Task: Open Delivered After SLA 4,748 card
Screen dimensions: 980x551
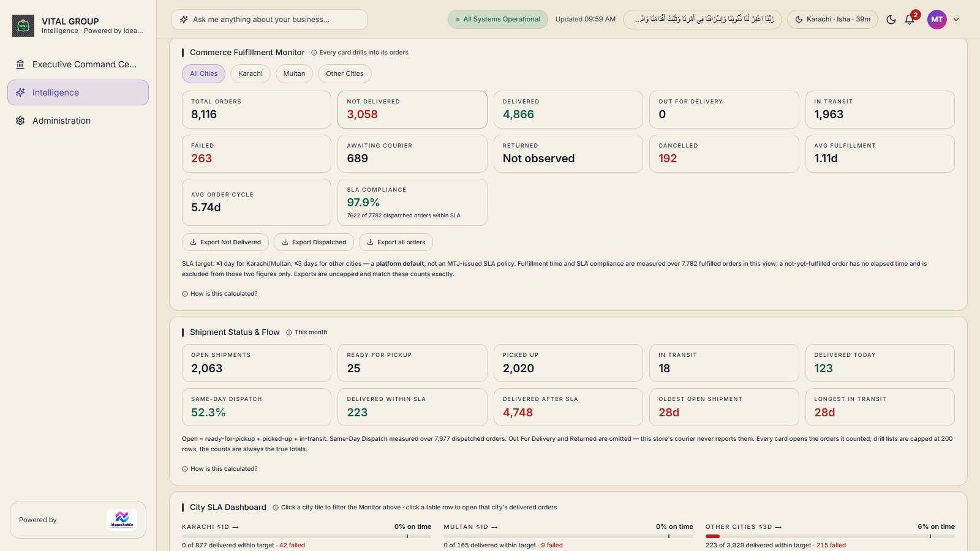Action: coord(568,407)
